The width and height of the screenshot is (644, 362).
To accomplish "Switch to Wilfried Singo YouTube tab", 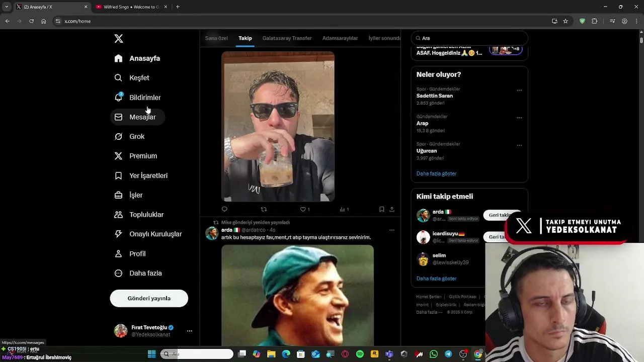I will 132,7.
